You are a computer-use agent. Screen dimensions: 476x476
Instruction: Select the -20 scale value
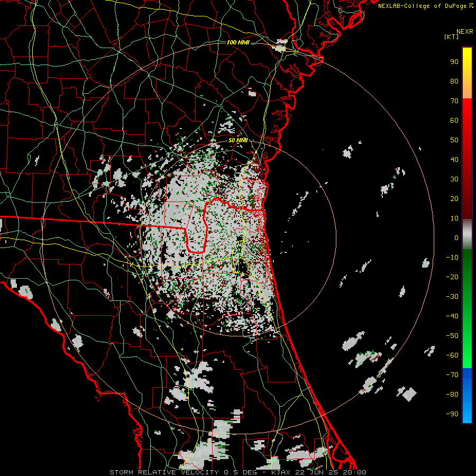pos(452,277)
